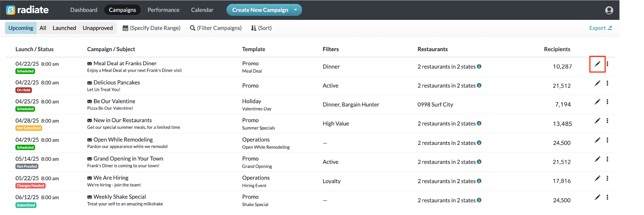This screenshot has height=215, width=644.
Task: Click the Changes Needed status badge
Action: coord(30,186)
